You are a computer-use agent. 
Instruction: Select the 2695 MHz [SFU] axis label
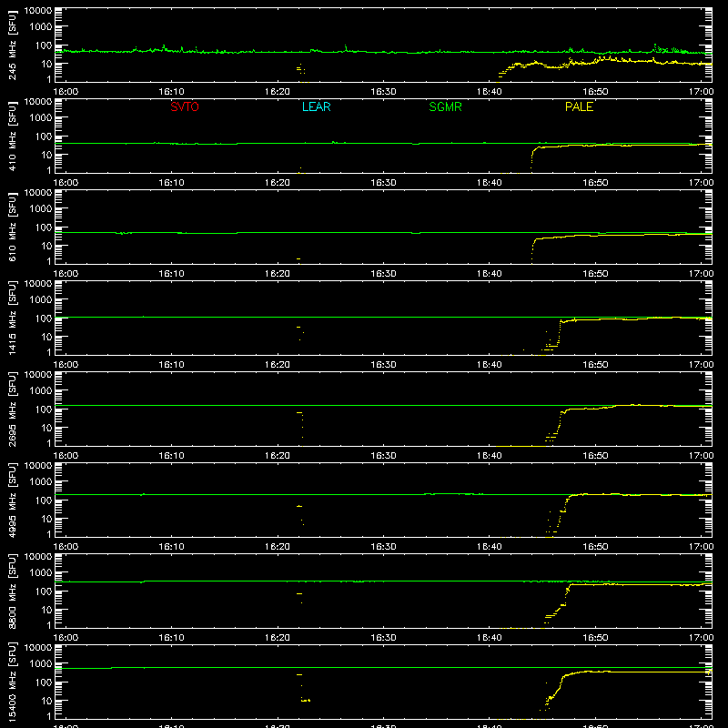click(x=13, y=409)
